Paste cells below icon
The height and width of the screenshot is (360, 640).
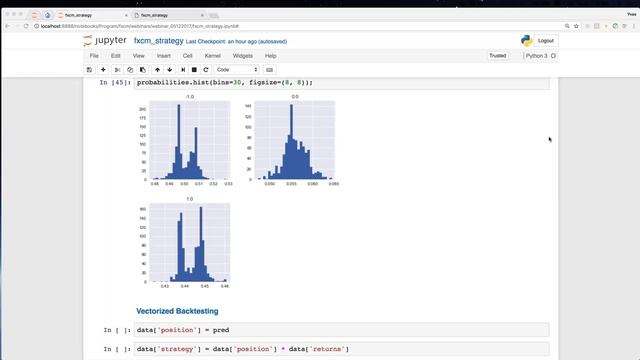pos(142,70)
